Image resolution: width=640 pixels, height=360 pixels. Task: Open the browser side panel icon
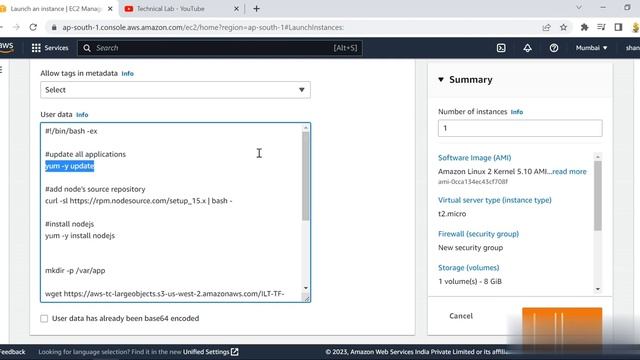click(x=618, y=27)
